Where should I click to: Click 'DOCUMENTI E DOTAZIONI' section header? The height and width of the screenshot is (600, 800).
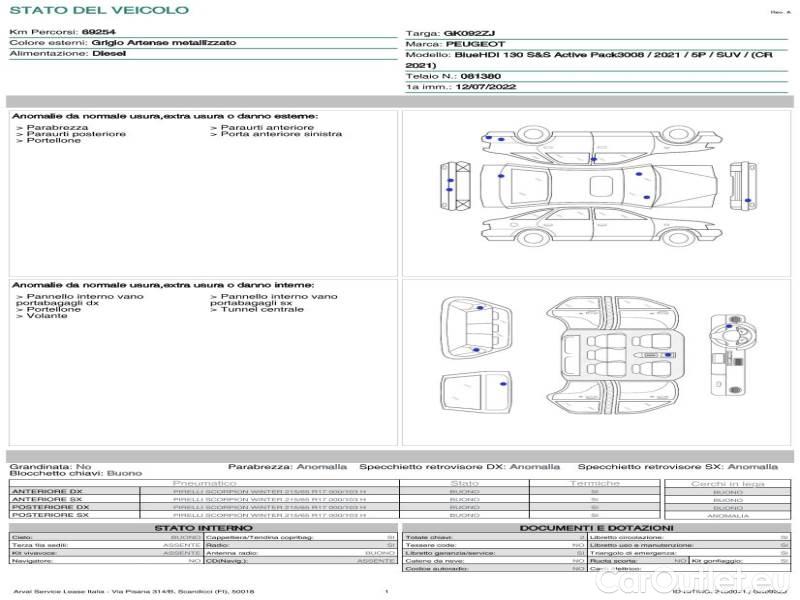(x=596, y=528)
